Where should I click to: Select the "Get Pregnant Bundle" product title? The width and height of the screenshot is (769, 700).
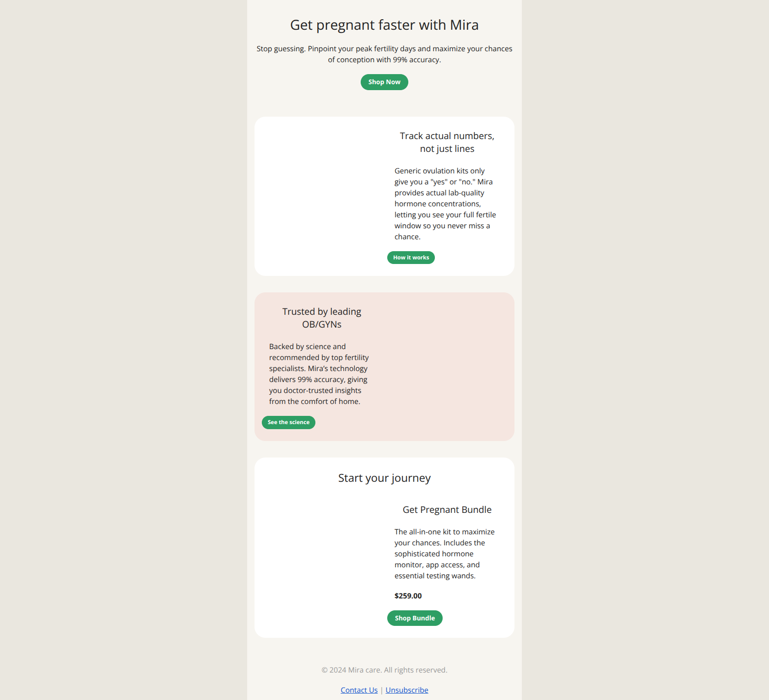(x=447, y=510)
